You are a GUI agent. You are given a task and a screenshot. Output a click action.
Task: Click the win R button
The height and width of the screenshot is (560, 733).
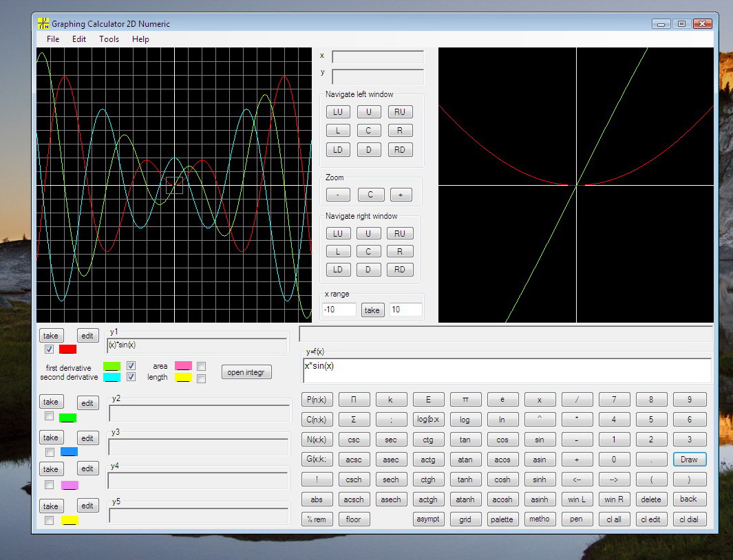[614, 499]
